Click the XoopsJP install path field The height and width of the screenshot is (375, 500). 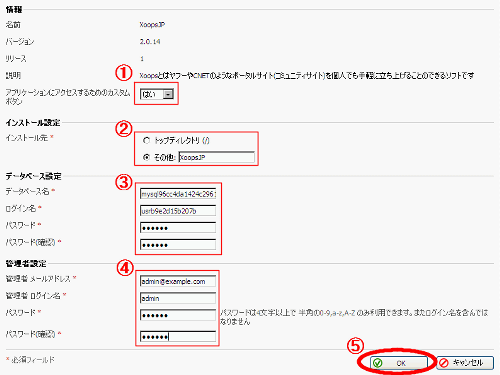click(x=217, y=157)
